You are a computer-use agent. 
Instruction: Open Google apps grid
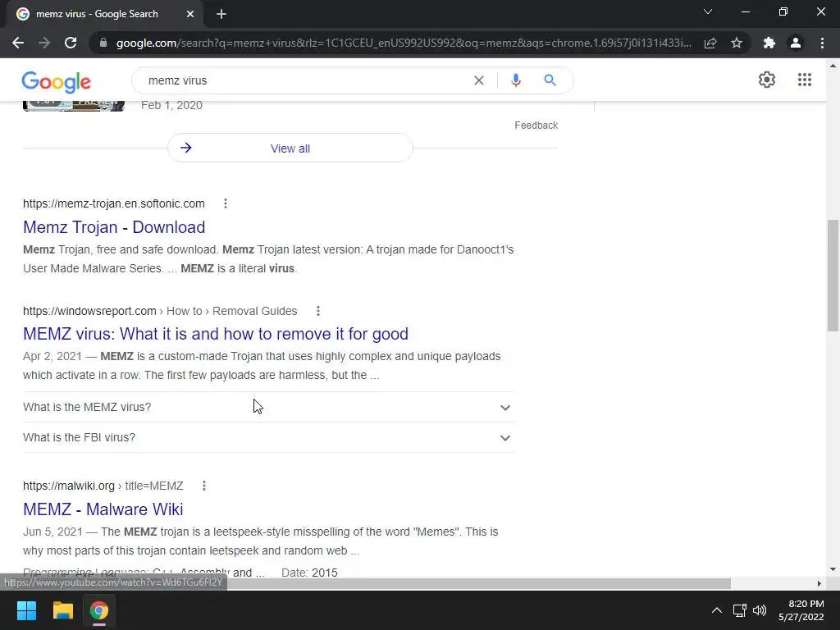pos(804,80)
